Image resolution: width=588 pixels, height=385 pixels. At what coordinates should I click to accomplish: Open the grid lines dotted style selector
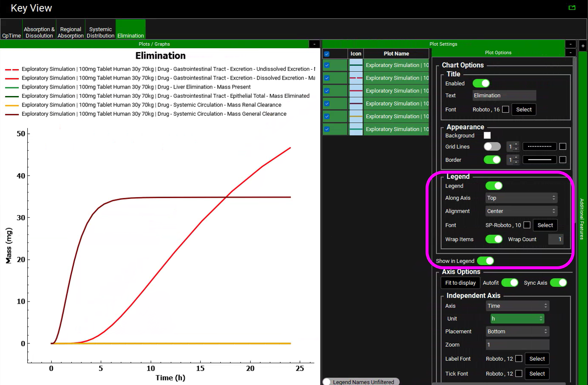point(539,147)
